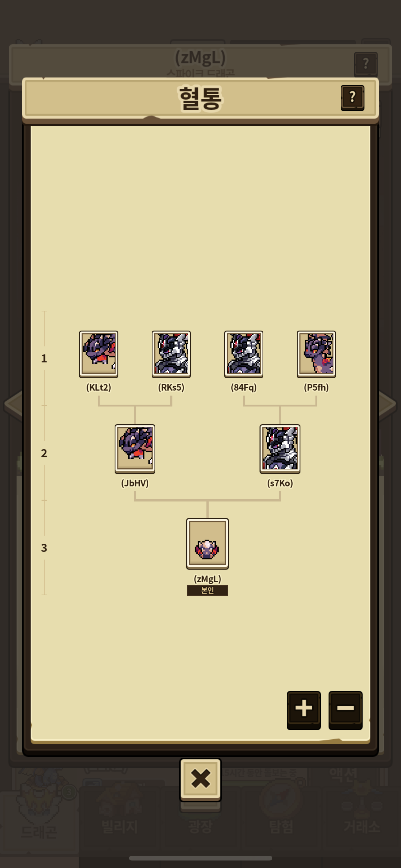Tap the 84Fq dragon portrait
The width and height of the screenshot is (401, 868).
pos(244,354)
